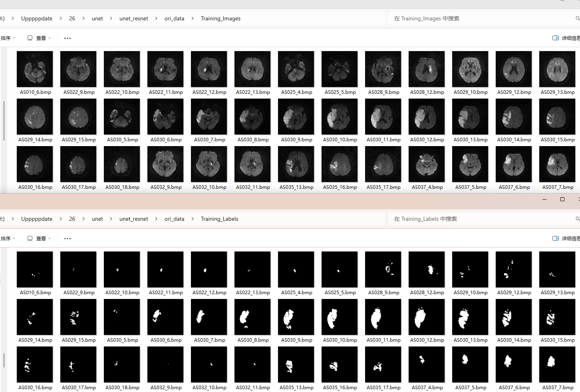Go to unet_resnet folder in Training_Images breadcrumb
580x392 pixels.
134,18
